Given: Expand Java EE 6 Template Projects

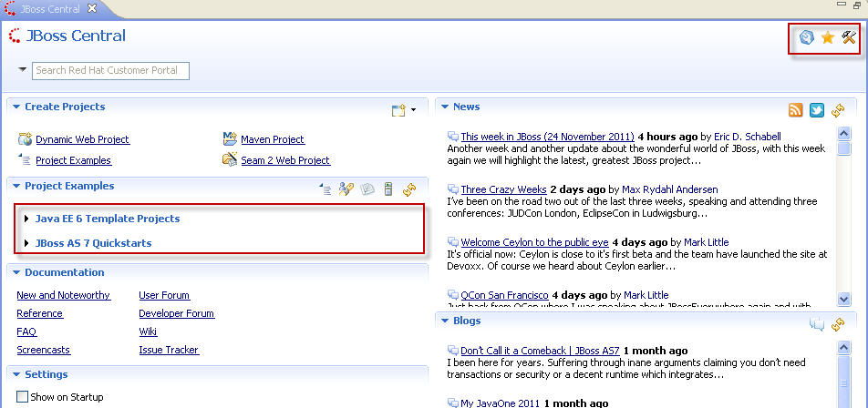Looking at the screenshot, I should 26,219.
